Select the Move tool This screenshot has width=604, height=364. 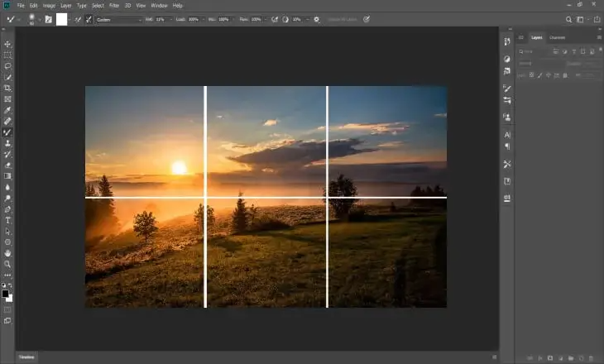(x=7, y=45)
